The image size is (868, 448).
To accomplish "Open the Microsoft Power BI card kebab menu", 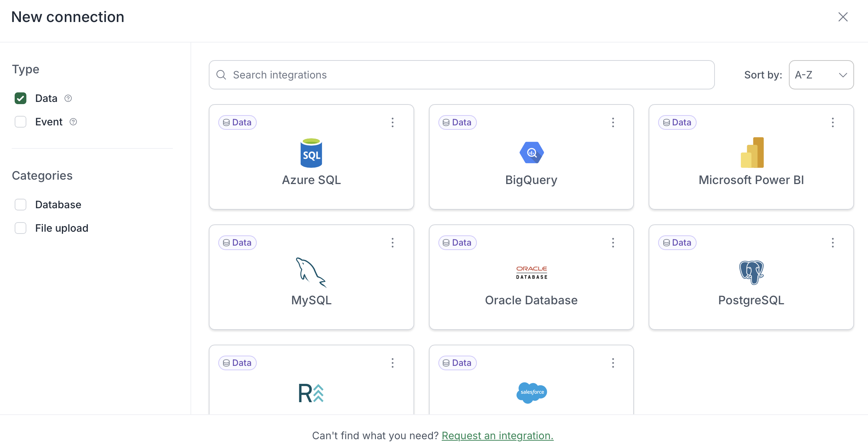I will (x=832, y=122).
